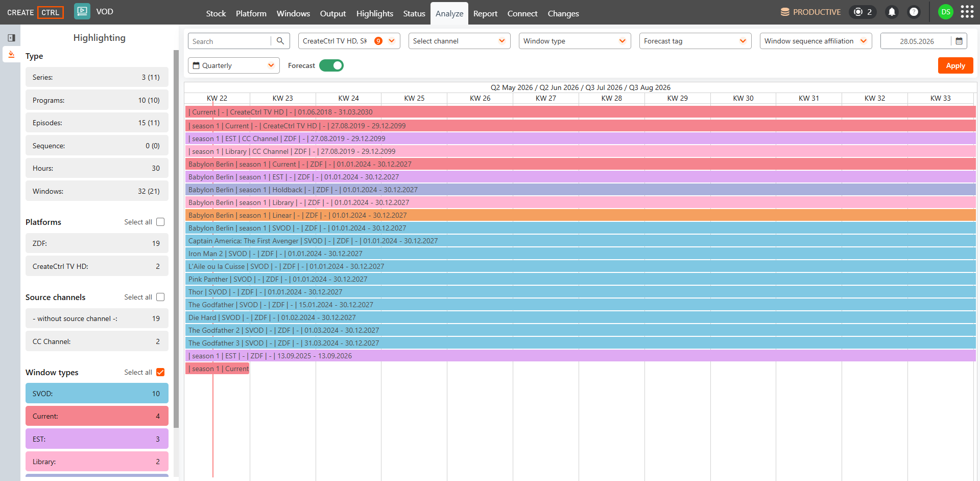
Task: Click the date field 28.05.2026
Action: point(917,41)
